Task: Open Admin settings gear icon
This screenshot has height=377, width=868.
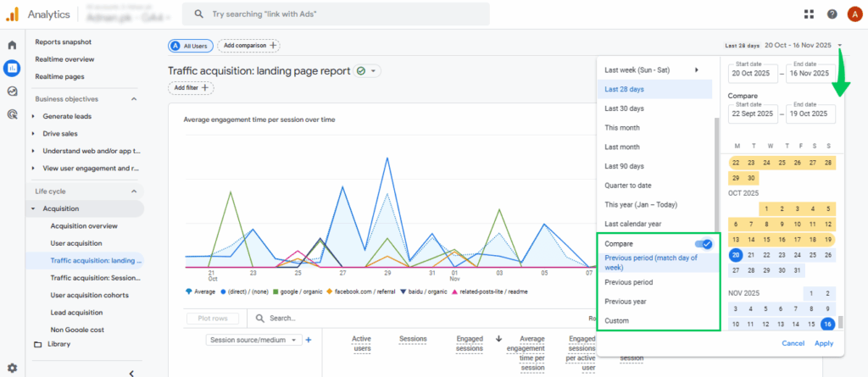Action: 12,368
